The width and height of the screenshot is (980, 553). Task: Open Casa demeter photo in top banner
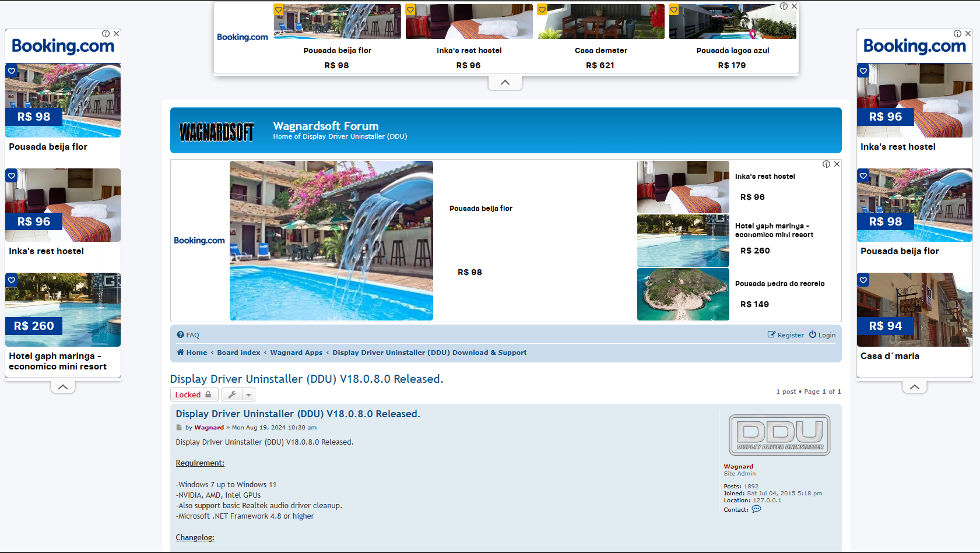pos(601,22)
